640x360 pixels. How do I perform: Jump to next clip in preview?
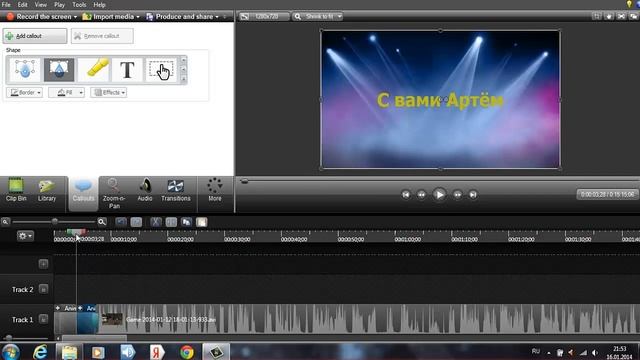pyautogui.click(x=473, y=195)
